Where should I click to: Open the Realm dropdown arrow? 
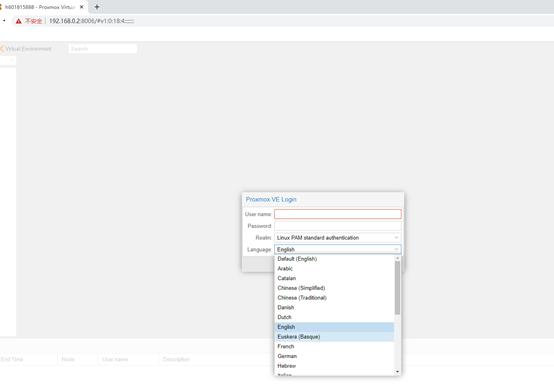coord(396,238)
